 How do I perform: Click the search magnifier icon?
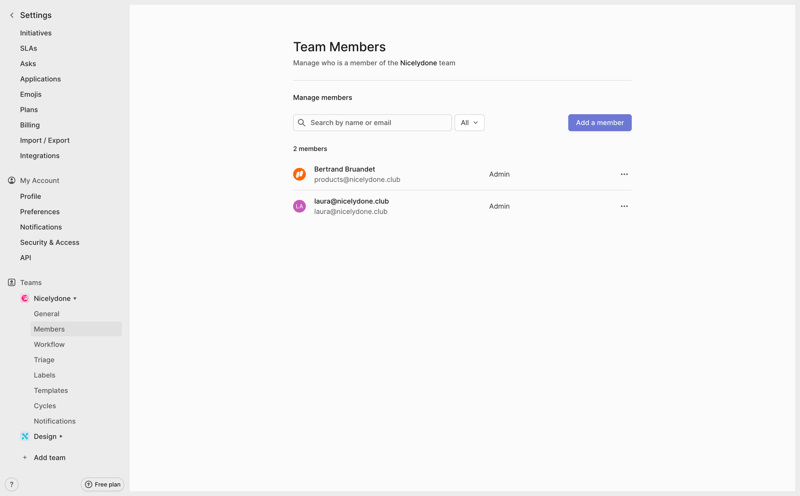[x=302, y=122]
